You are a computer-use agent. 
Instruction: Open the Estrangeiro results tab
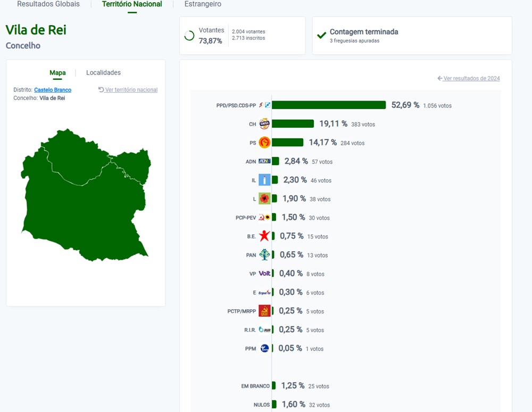click(202, 4)
